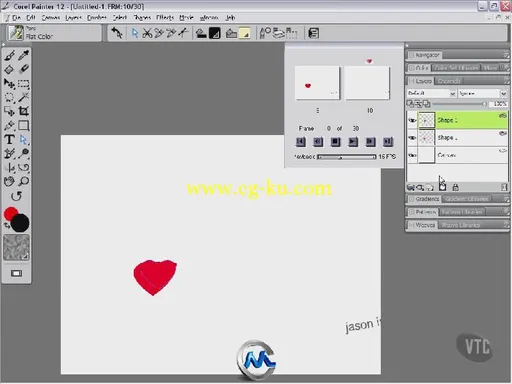512x384 pixels.
Task: Select the Magnifier tool
Action: point(23,181)
